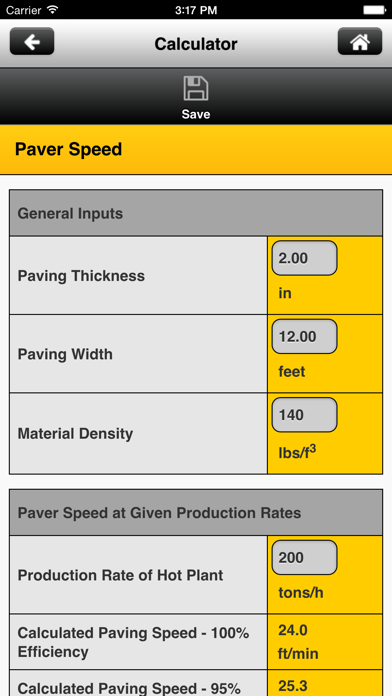Image resolution: width=392 pixels, height=696 pixels.
Task: Tap the 3:17 PM clock in status bar
Action: [x=196, y=10]
